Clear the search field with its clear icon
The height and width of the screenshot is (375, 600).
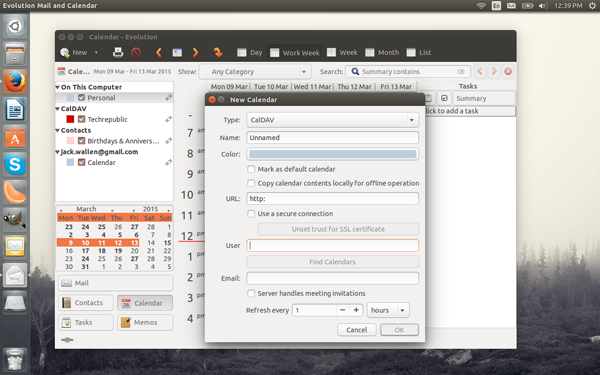click(x=461, y=72)
